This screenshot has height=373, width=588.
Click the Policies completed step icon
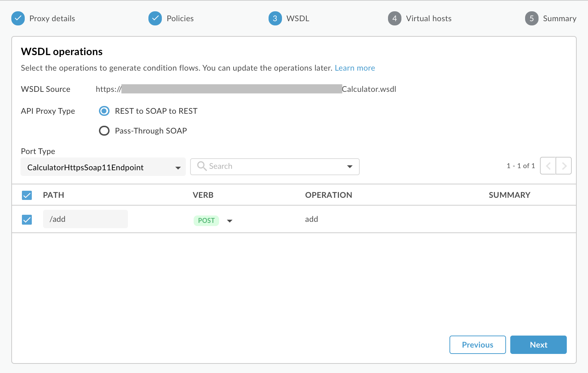point(155,18)
